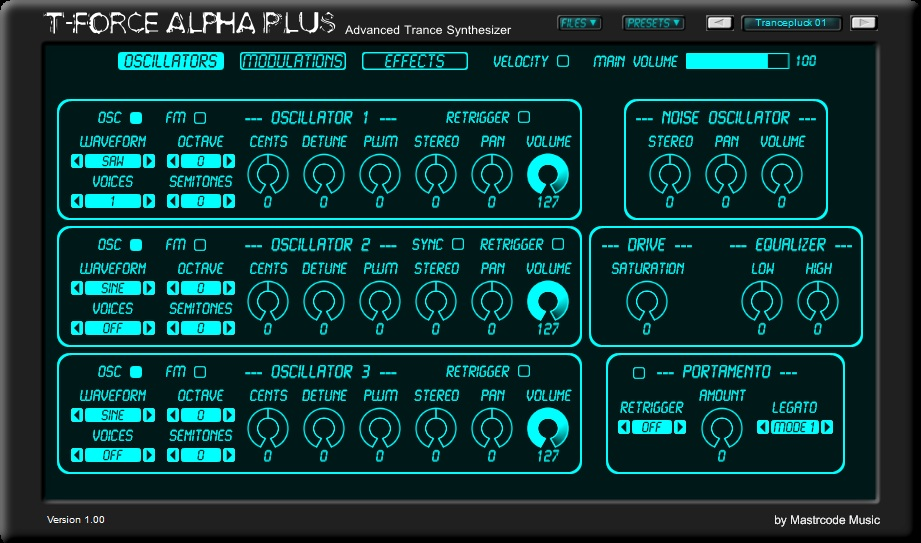Click Oscillator 3 Pan knob
Screen dimensions: 921x543
[492, 428]
